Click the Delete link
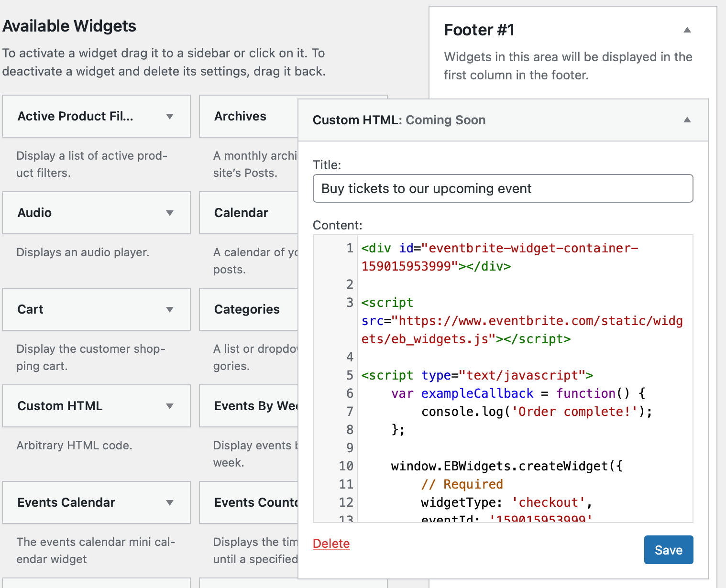Image resolution: width=726 pixels, height=588 pixels. tap(331, 544)
